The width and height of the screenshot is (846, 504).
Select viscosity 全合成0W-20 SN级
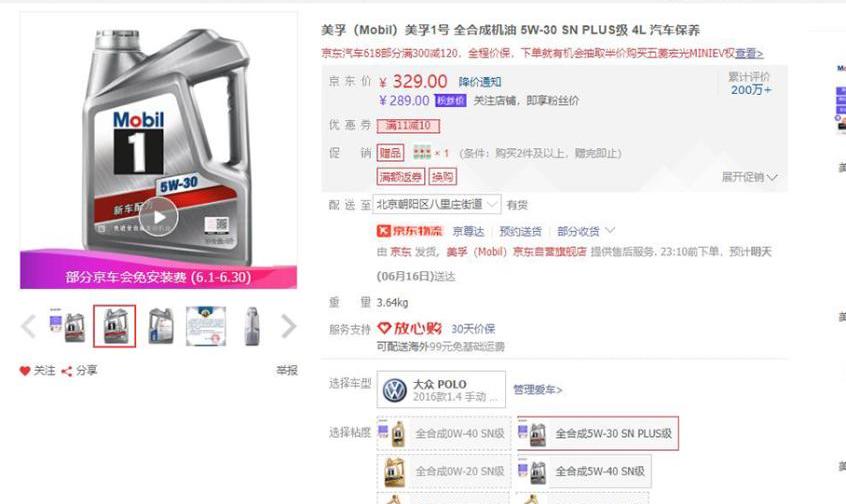click(x=444, y=472)
